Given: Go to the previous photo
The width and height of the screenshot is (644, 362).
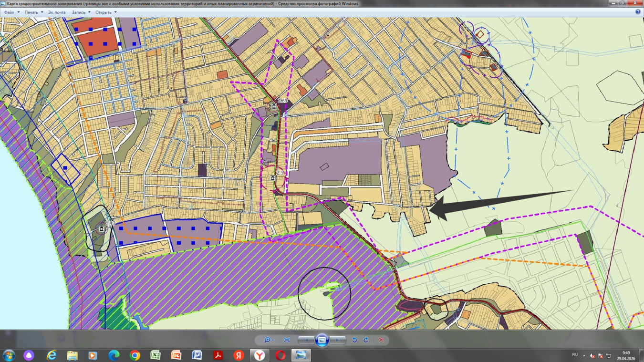Looking at the screenshot, I should 306,340.
